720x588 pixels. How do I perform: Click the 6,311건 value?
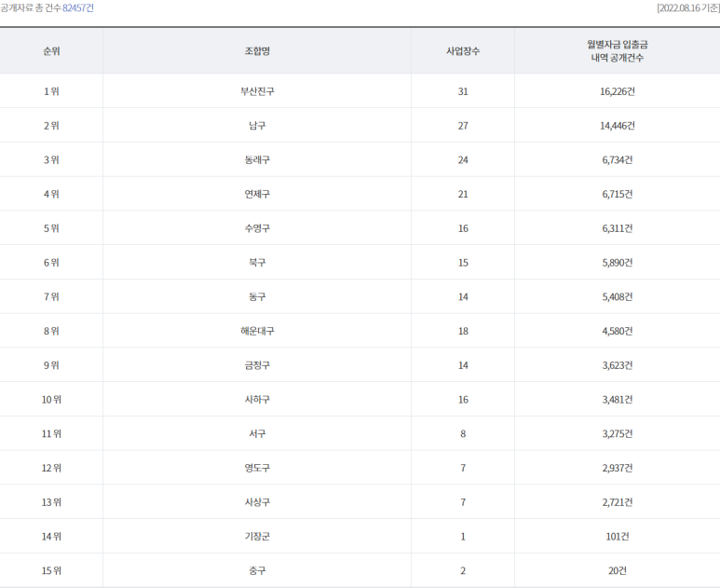(618, 228)
